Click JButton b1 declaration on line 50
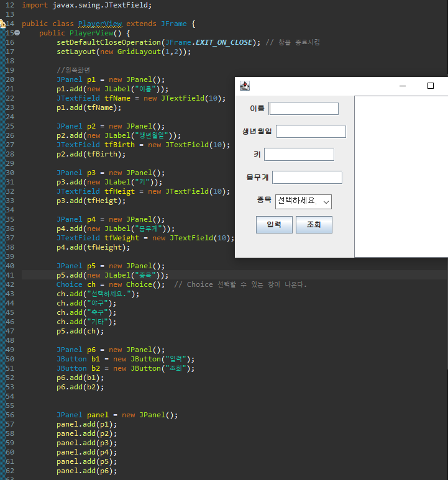448x480 pixels. point(126,359)
